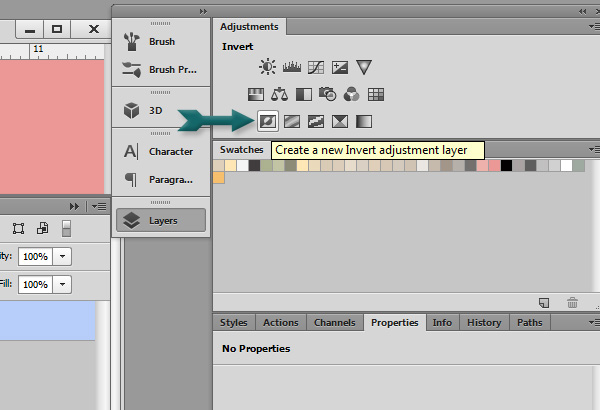This screenshot has width=600, height=410.
Task: Select the Swatches tab
Action: (241, 149)
